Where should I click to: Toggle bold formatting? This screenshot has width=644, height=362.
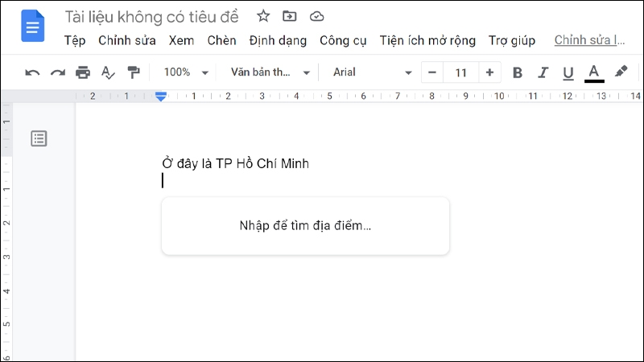point(518,72)
